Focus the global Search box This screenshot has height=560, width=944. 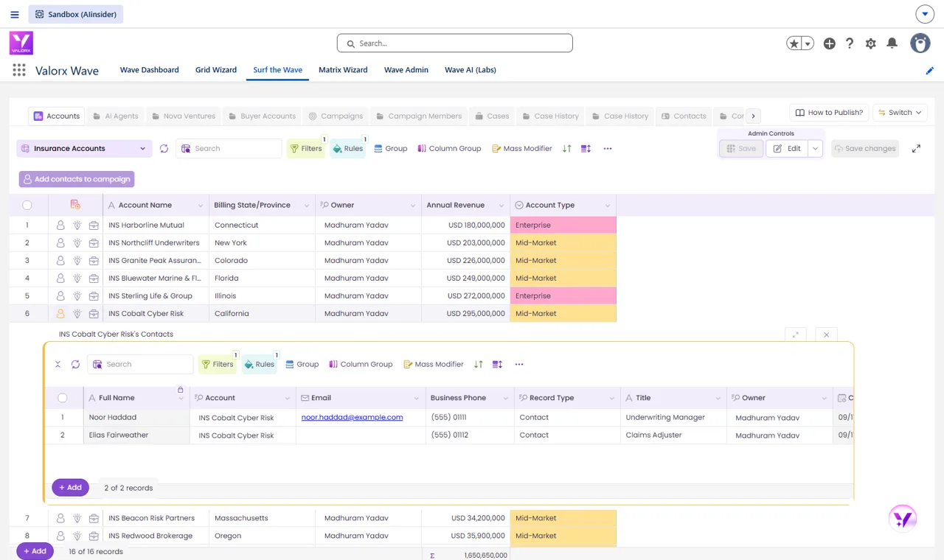tap(455, 43)
